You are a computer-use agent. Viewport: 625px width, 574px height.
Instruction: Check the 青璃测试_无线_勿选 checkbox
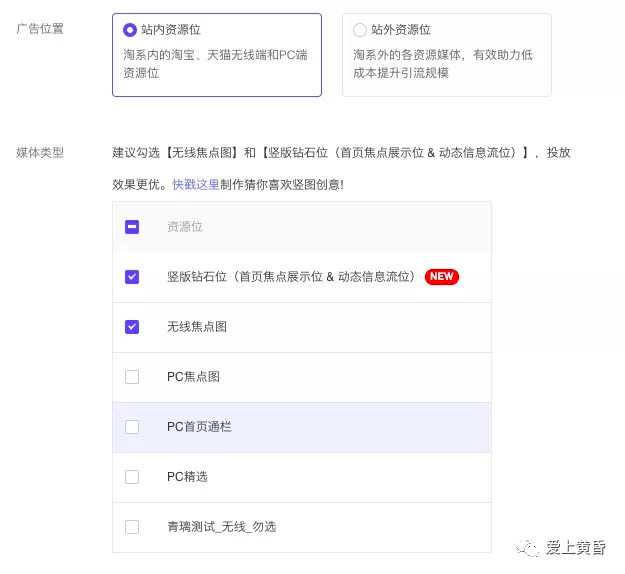click(x=132, y=527)
